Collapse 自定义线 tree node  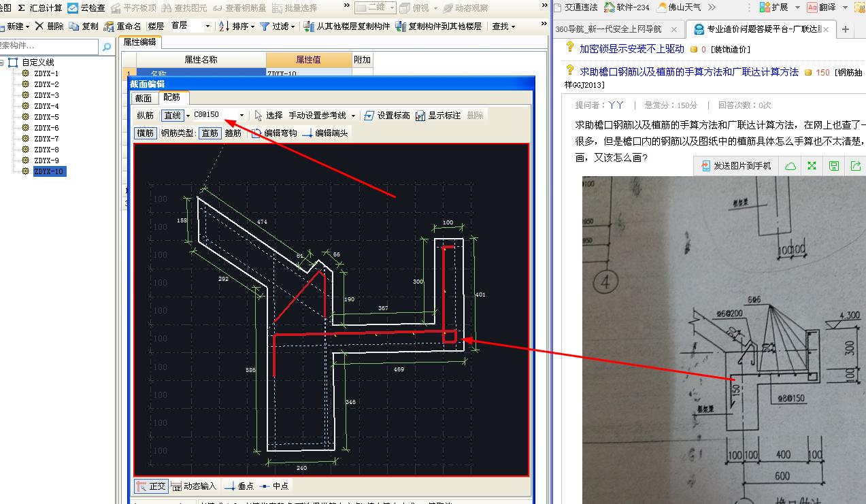tap(2, 63)
